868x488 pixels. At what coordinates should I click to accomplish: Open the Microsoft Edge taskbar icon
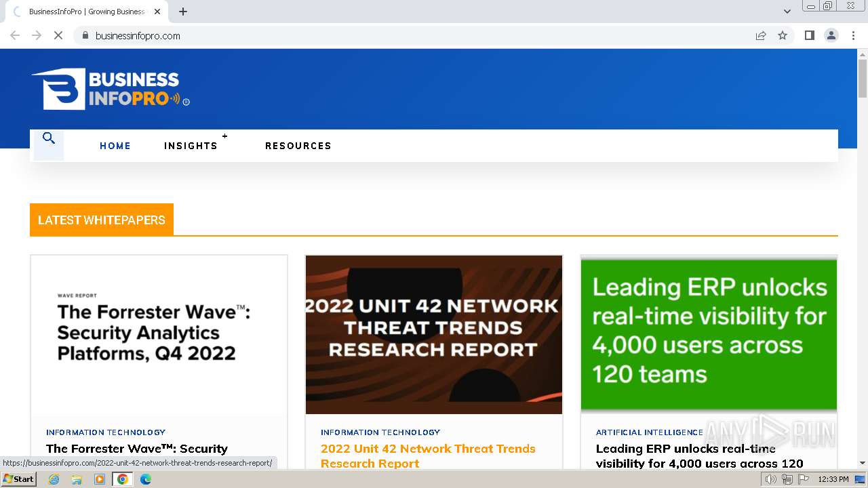[x=146, y=479]
